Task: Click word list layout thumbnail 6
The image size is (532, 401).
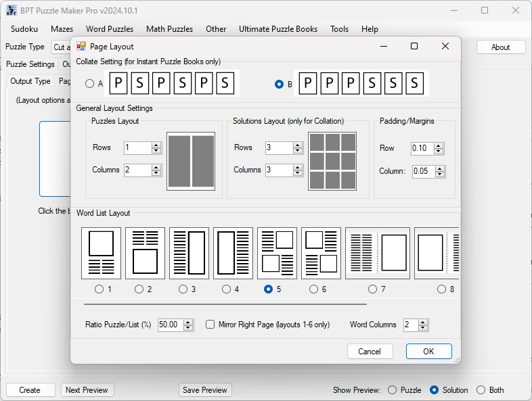Action: [x=321, y=253]
